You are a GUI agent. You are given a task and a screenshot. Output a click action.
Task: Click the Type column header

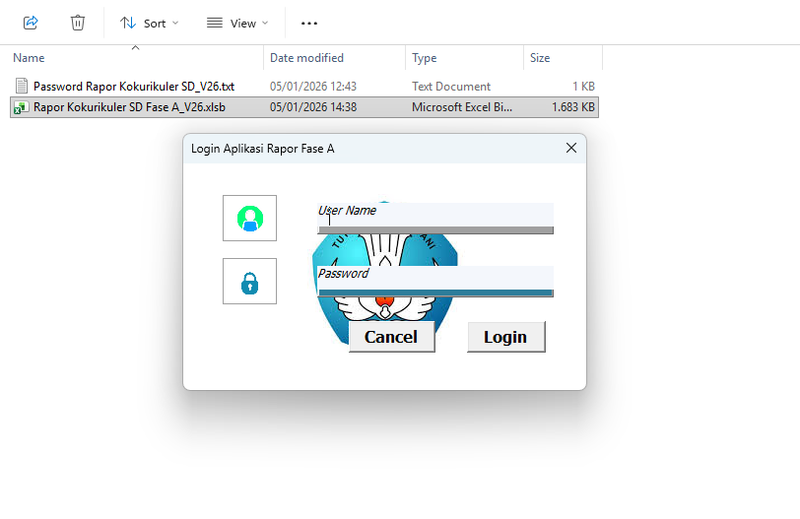424,58
